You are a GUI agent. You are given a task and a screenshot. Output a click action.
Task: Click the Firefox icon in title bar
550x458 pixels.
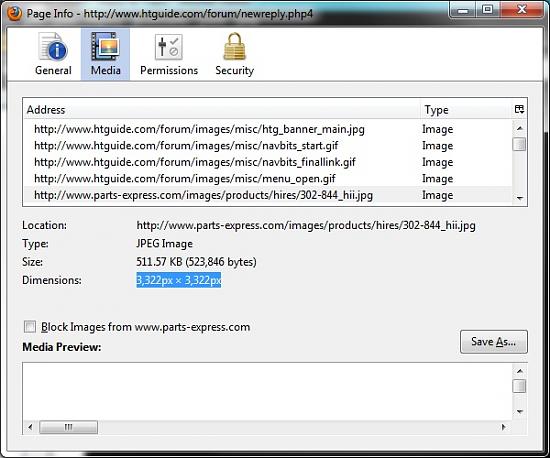pos(15,13)
